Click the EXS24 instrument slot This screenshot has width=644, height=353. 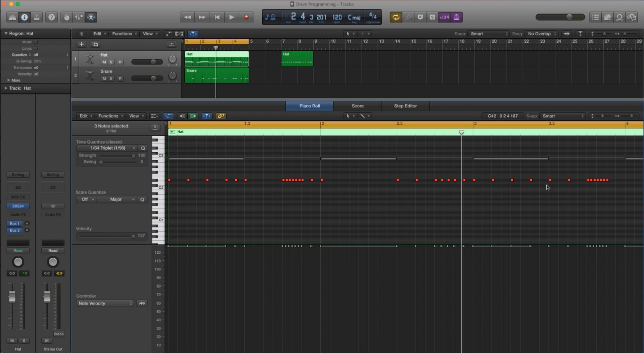(18, 206)
